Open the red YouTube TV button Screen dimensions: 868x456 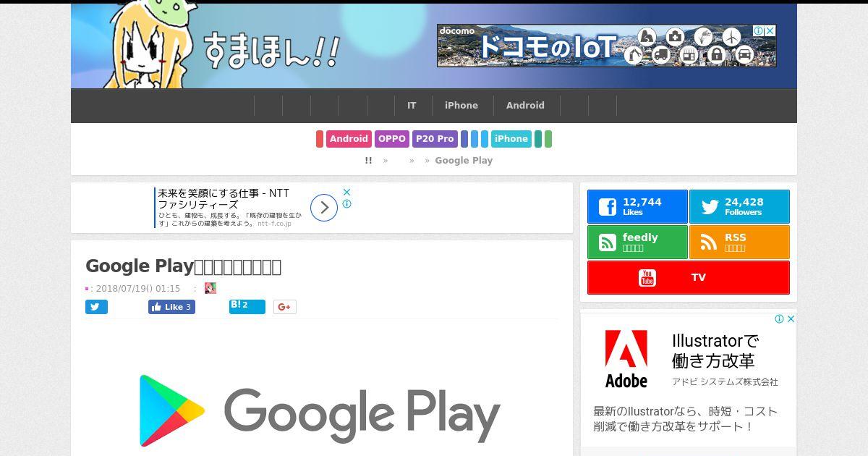pyautogui.click(x=689, y=277)
